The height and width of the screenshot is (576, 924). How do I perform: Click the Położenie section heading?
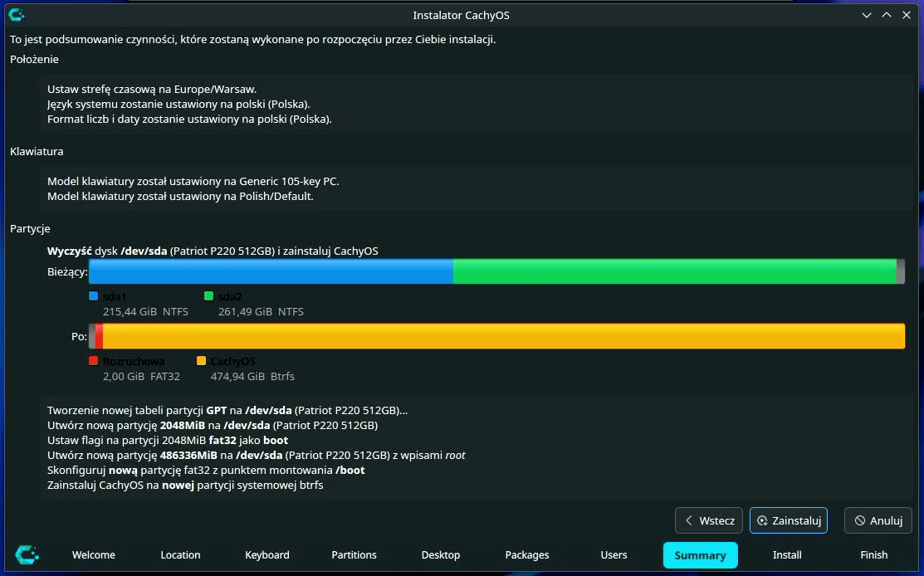coord(34,59)
